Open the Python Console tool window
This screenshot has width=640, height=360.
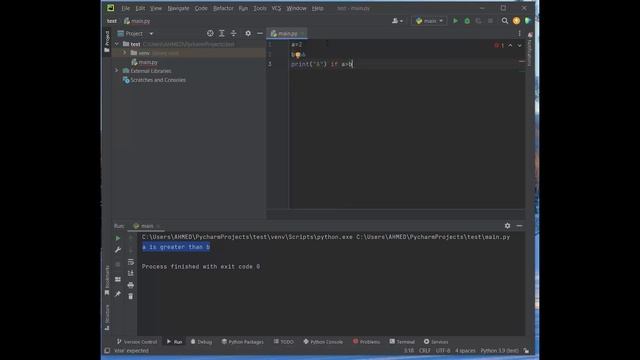(323, 342)
